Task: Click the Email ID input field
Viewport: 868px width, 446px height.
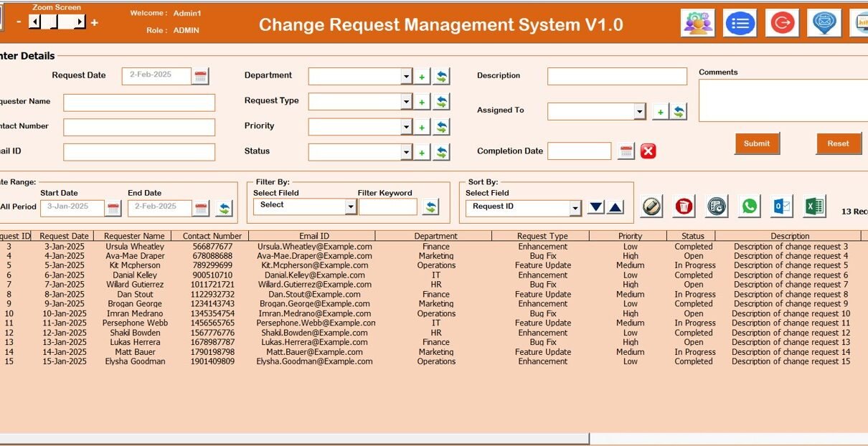Action: [139, 152]
